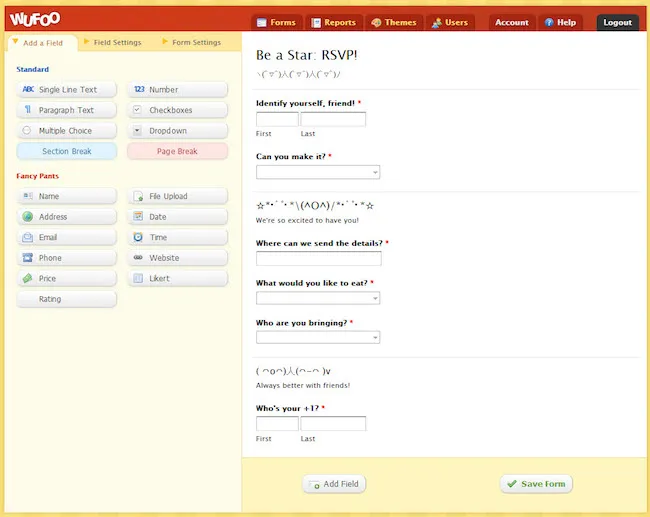Click the 'Standard' heading
The width and height of the screenshot is (650, 517).
pos(32,69)
